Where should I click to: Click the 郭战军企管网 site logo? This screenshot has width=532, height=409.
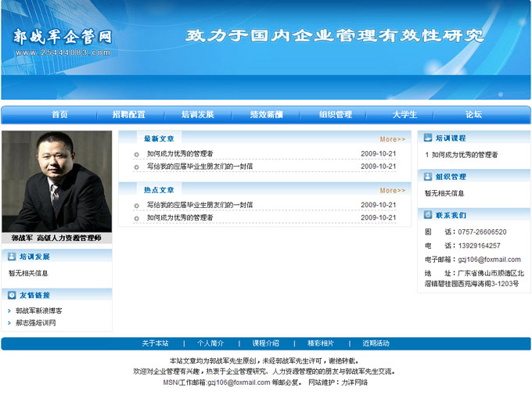63,38
